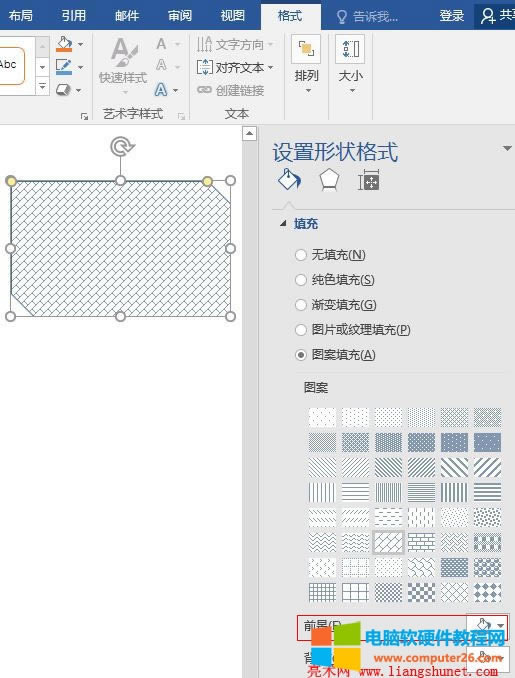Screen dimensions: 515x678
Task: Click document scrollbar up arrow
Action: pos(249,134)
